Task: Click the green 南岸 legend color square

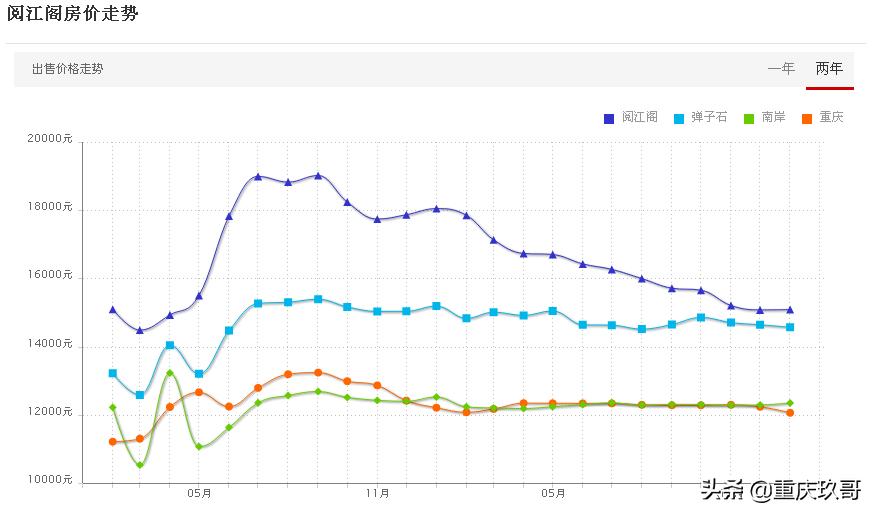Action: [749, 118]
